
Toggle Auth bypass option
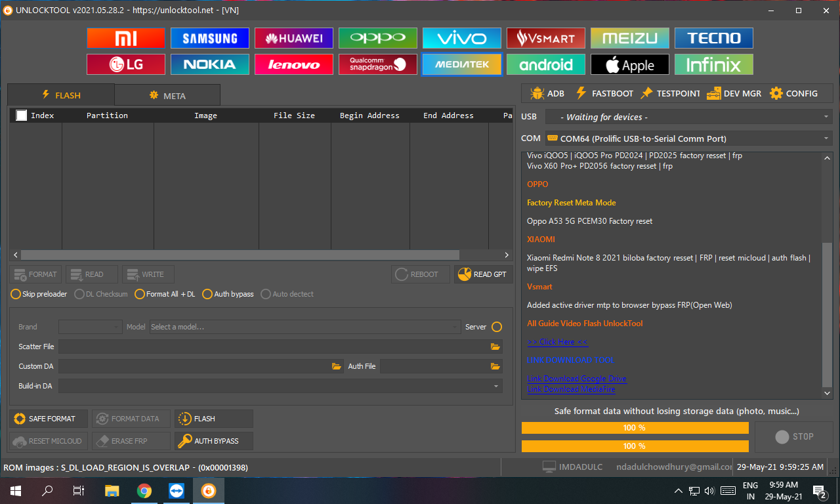228,294
